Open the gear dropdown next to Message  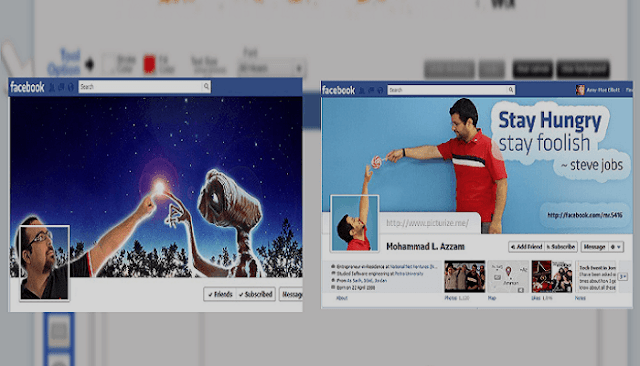click(x=616, y=247)
